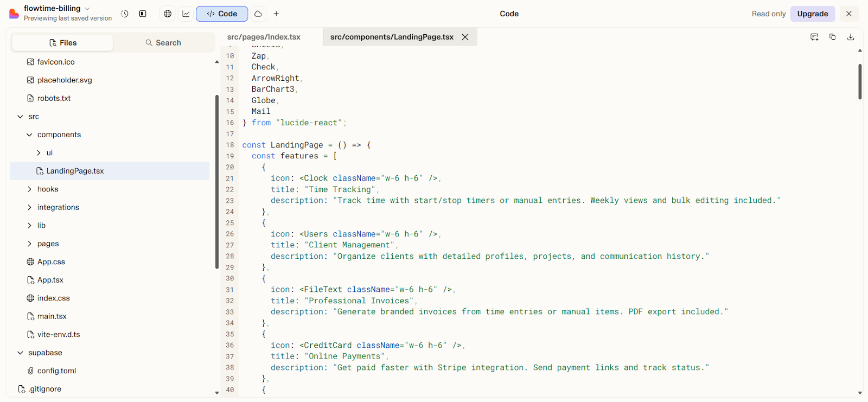Toggle the side panel layout icon
The height and width of the screenshot is (402, 868).
[x=143, y=14]
